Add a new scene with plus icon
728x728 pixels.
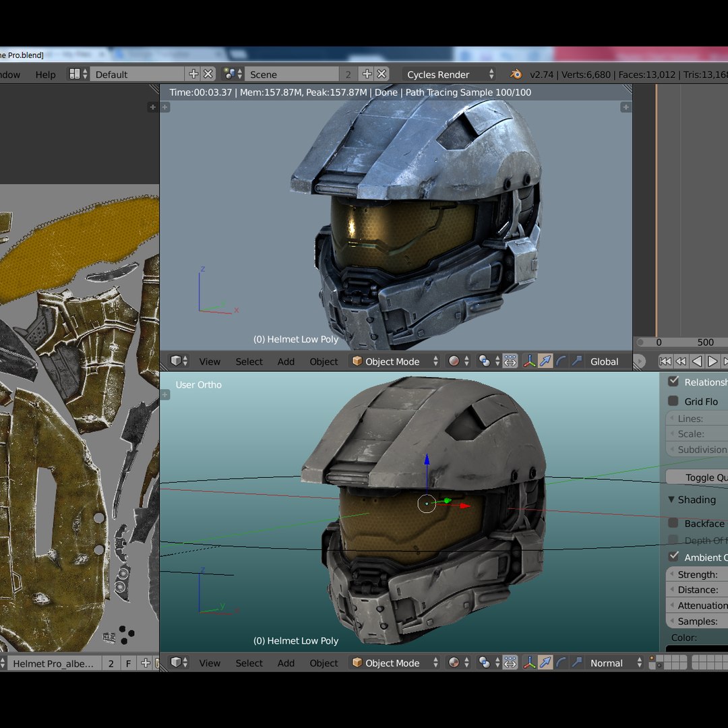367,74
